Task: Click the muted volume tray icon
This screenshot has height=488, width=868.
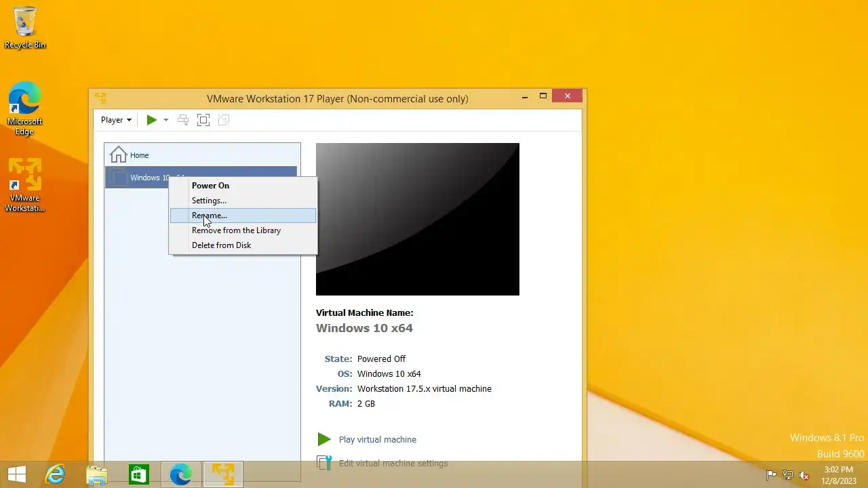Action: [x=804, y=475]
